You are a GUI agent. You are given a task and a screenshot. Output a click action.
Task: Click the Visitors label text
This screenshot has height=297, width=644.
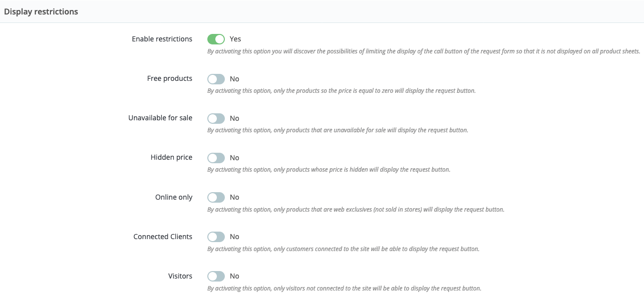click(180, 276)
